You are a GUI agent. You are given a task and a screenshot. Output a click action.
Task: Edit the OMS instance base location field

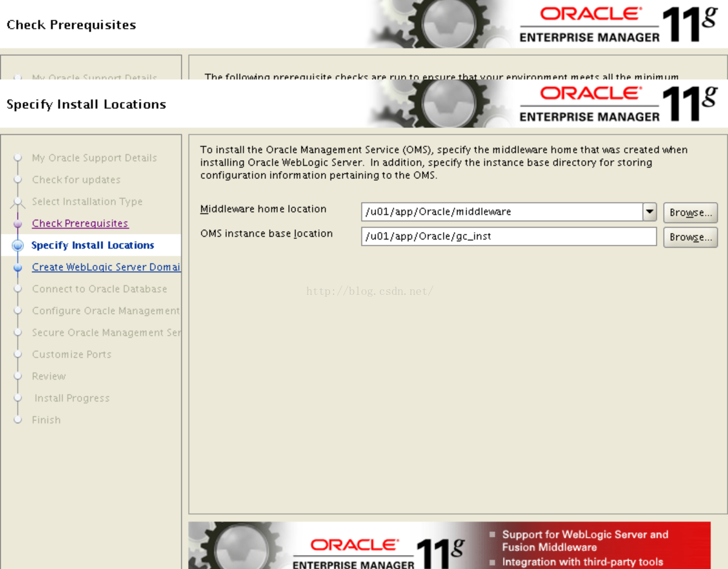(x=508, y=237)
